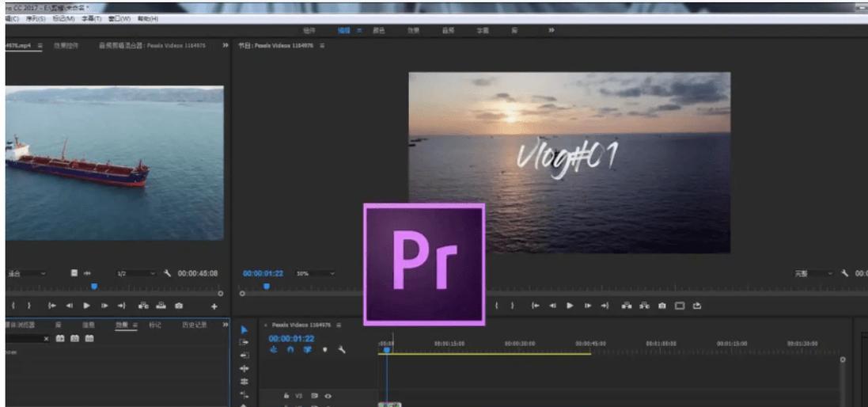Open timeline display settings wrench
Viewport: 868px width, 407px height.
click(342, 350)
